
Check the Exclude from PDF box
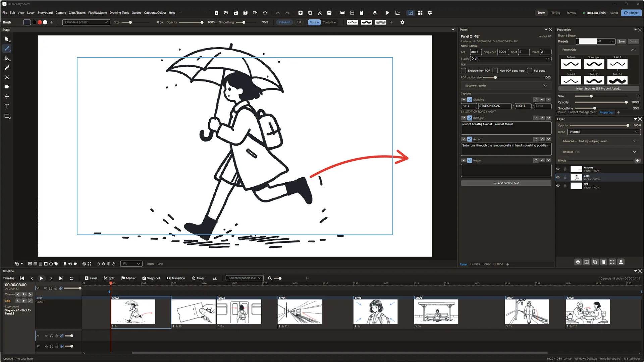(x=464, y=71)
